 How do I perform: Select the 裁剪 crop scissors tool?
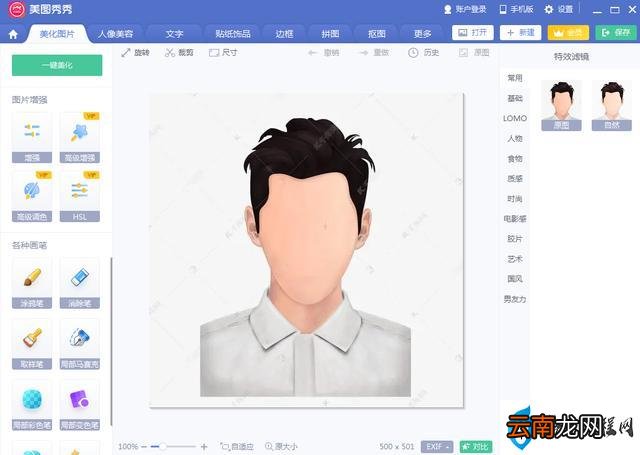(x=179, y=53)
